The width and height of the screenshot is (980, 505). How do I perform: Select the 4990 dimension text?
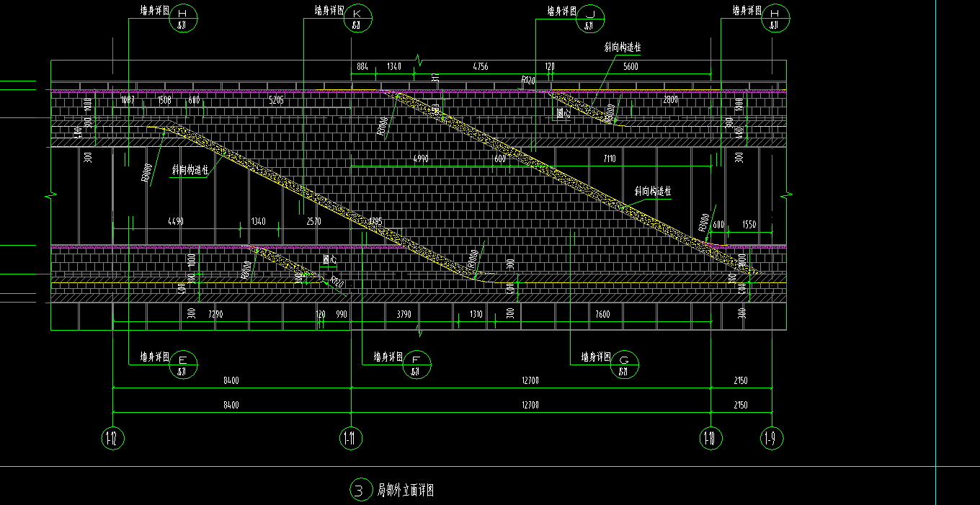421,158
